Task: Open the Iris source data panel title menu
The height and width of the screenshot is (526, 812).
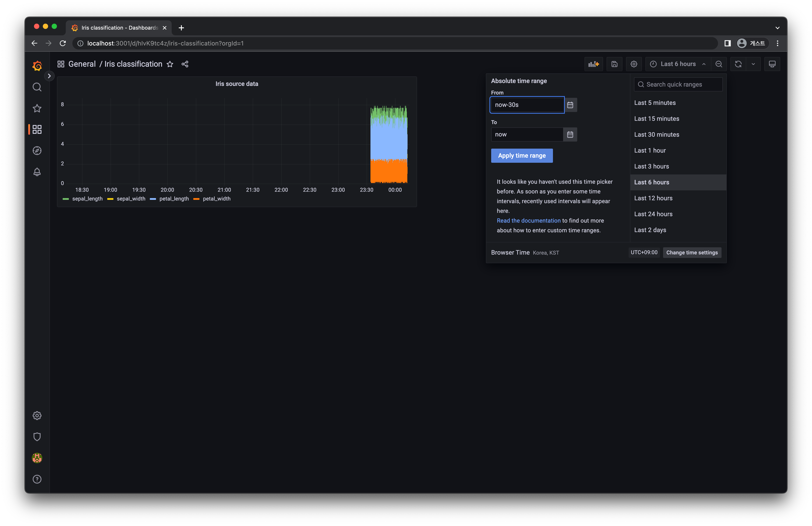Action: tap(237, 84)
